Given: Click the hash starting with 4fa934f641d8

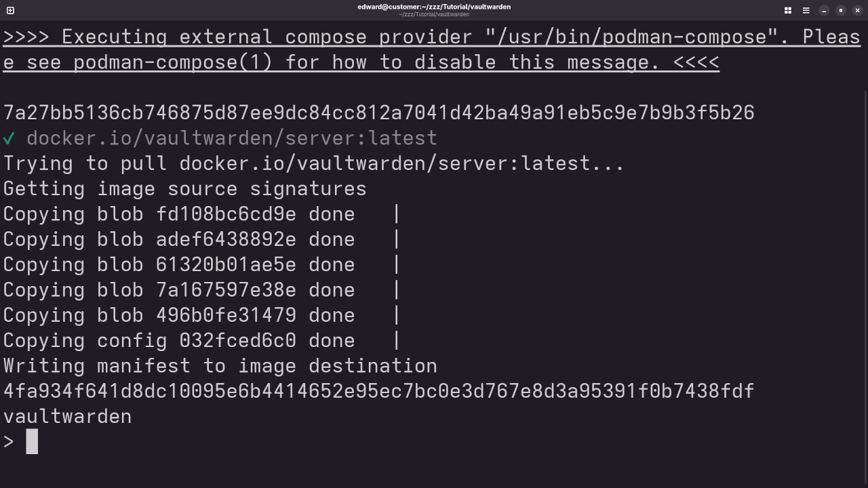Looking at the screenshot, I should click(378, 391).
